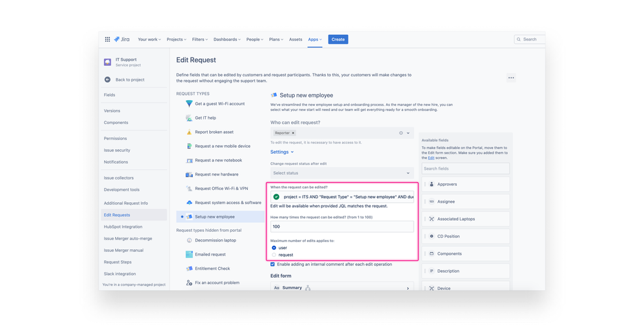
Task: Click the Entitlement Check icon
Action: coord(189,269)
